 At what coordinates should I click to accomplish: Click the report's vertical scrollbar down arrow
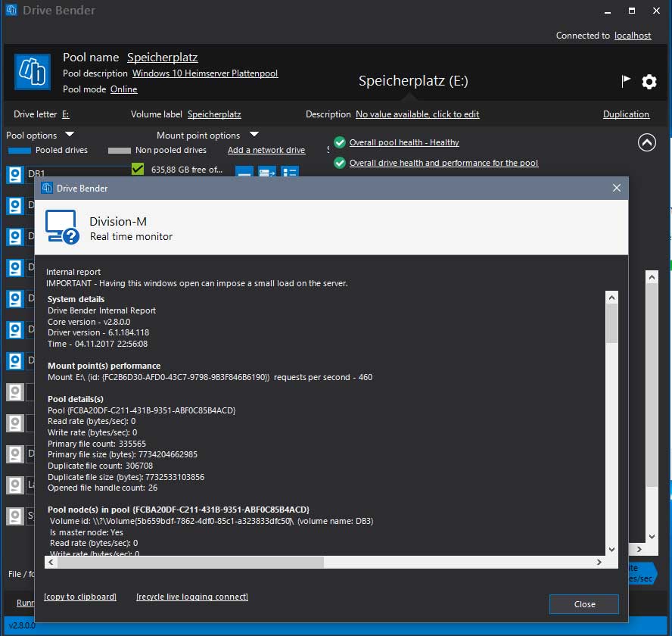coord(611,550)
